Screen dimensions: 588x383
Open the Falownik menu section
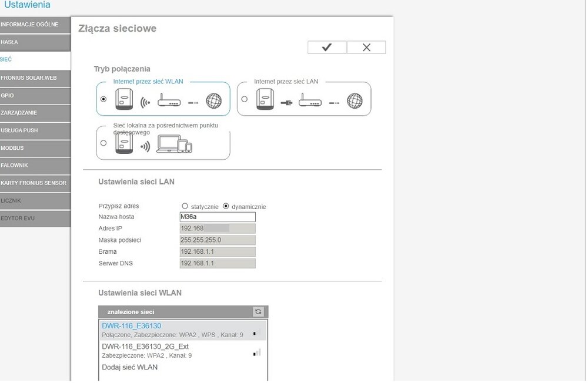click(x=35, y=165)
